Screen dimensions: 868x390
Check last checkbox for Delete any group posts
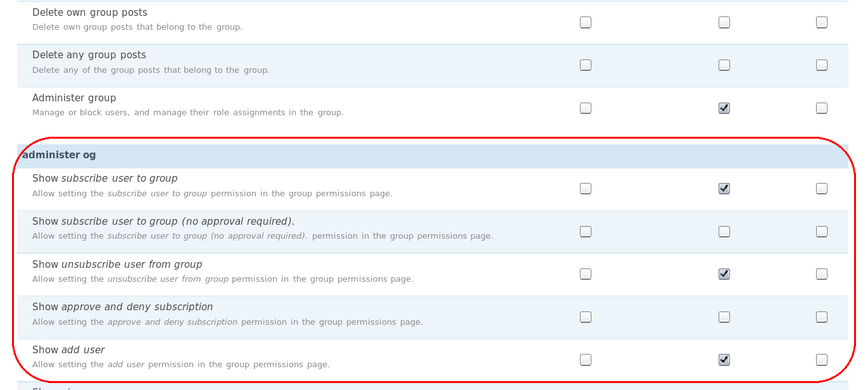click(x=822, y=65)
